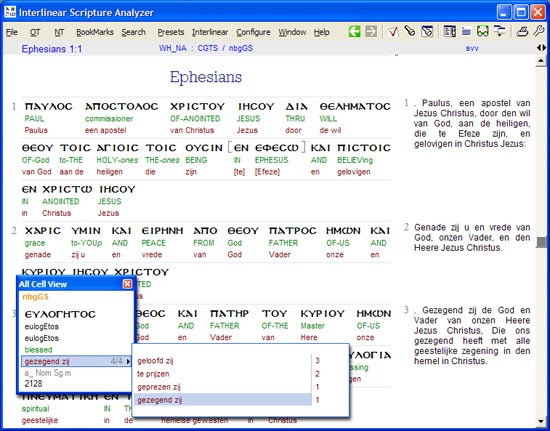Image resolution: width=550 pixels, height=431 pixels.
Task: Open the Help menu
Action: [321, 32]
